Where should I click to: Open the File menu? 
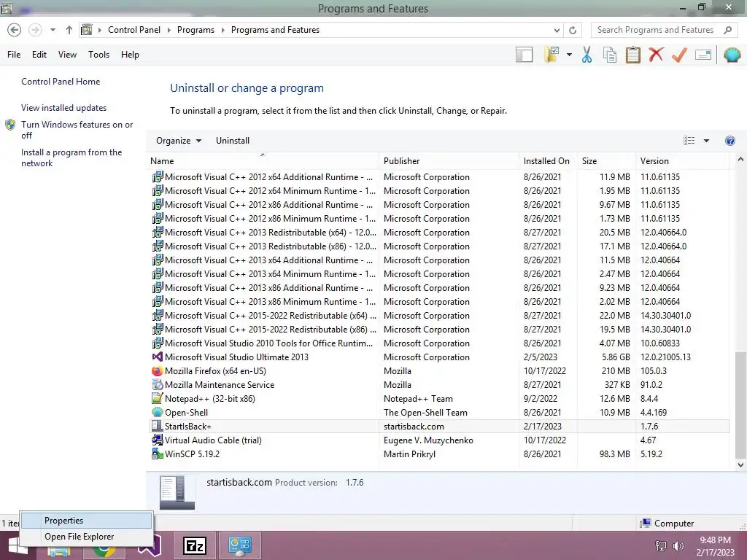pyautogui.click(x=14, y=55)
